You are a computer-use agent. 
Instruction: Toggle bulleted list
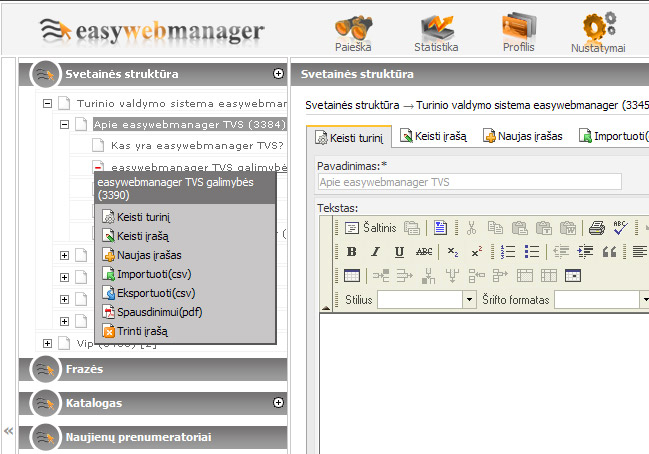(x=532, y=252)
